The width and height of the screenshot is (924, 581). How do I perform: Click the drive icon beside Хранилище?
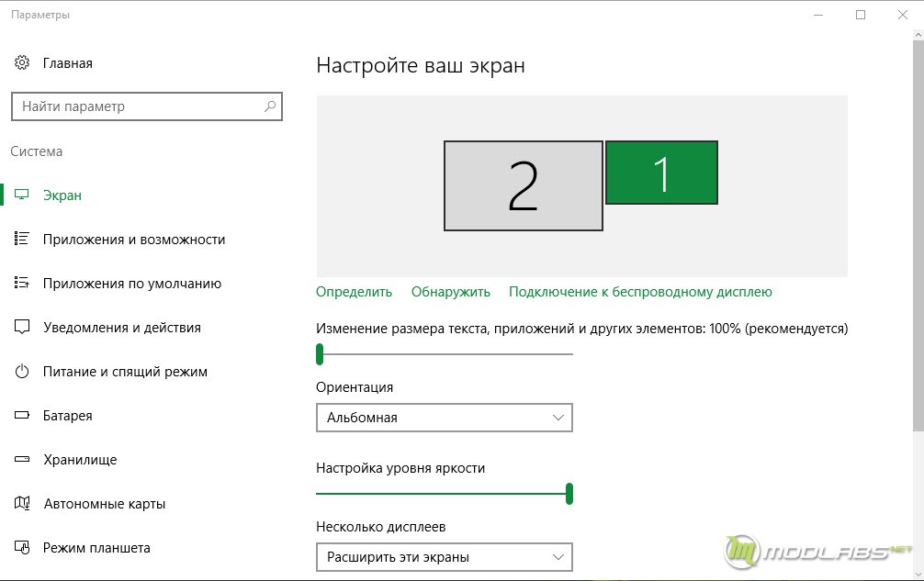coord(22,459)
